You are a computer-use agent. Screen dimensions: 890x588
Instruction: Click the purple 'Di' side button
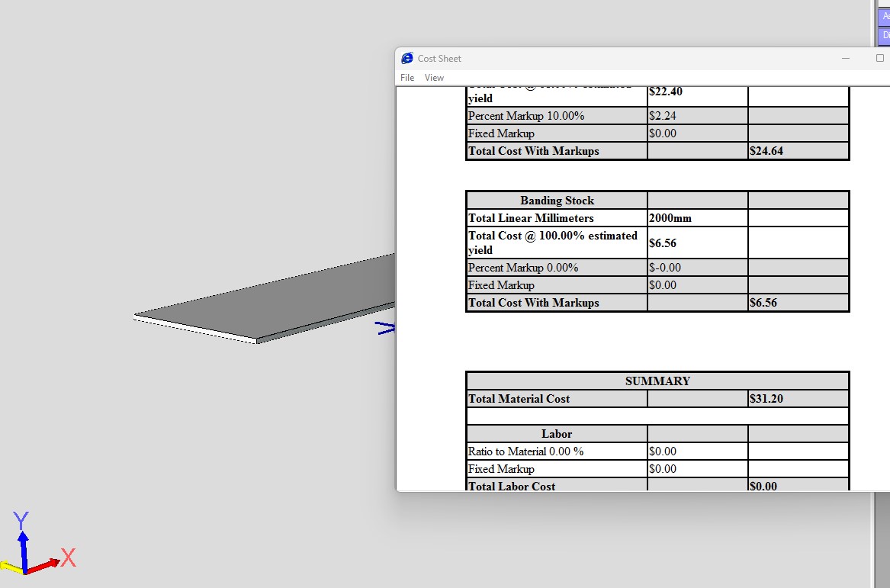[885, 35]
